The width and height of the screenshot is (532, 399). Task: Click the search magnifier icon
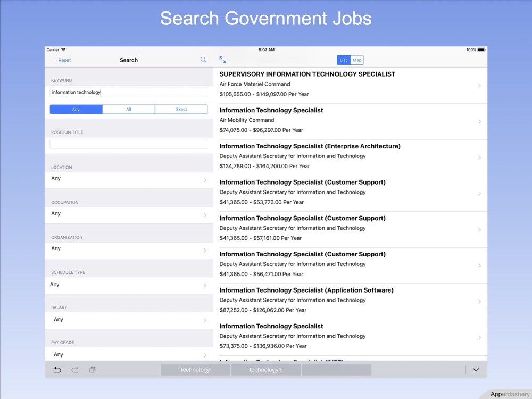(203, 60)
